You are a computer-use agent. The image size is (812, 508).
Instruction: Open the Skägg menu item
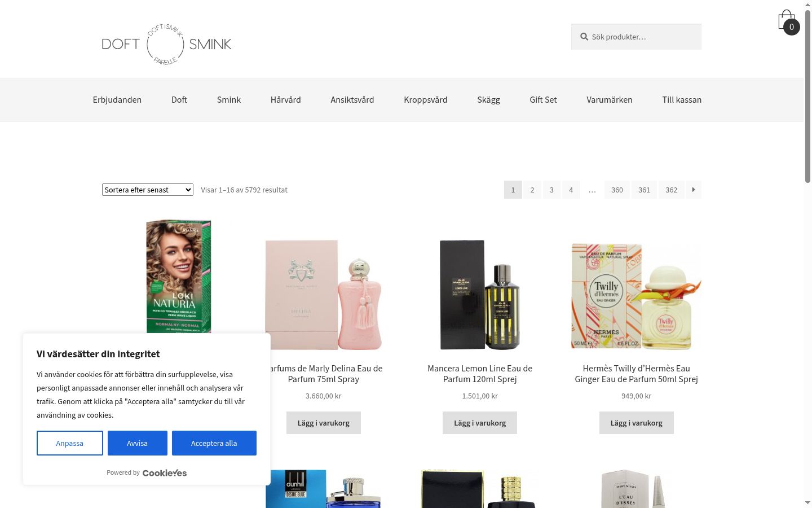488,100
